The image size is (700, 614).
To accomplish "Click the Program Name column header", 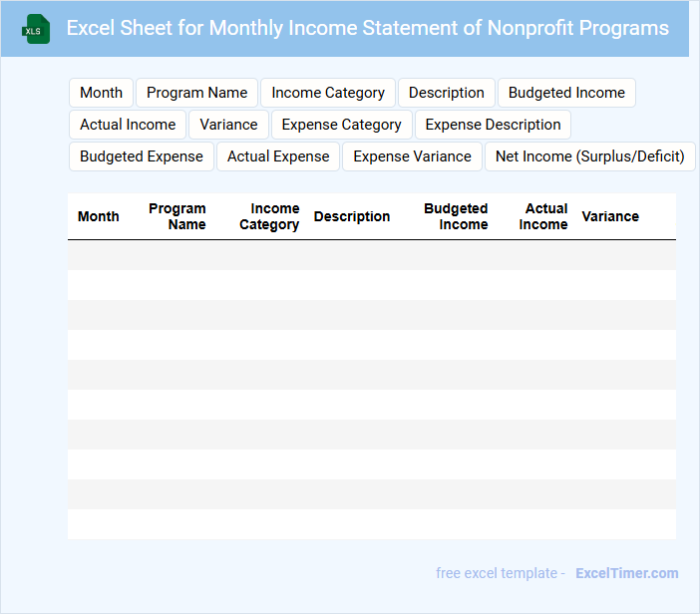I will tap(177, 216).
